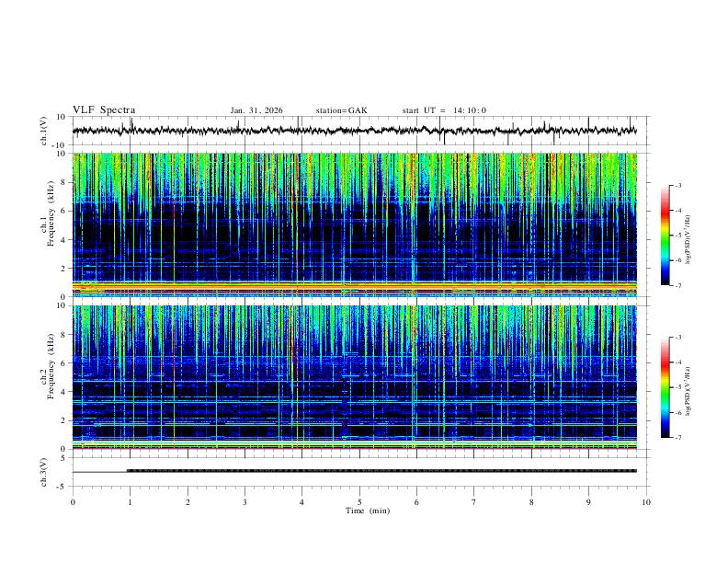Click time axis tick label "3"
This screenshot has height=563, width=728.
[x=245, y=502]
